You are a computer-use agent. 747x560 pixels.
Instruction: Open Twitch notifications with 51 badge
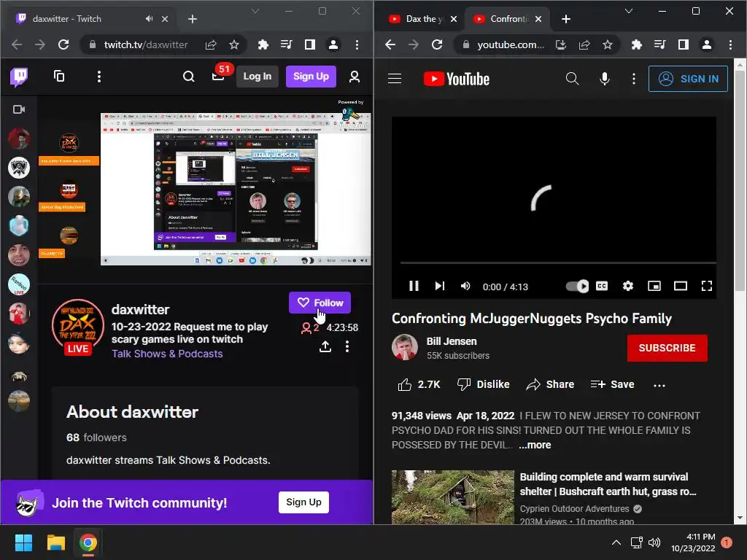(x=218, y=76)
